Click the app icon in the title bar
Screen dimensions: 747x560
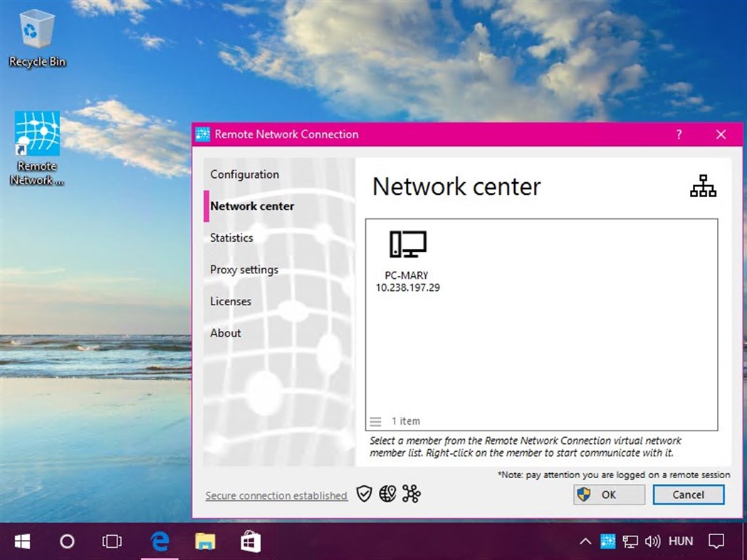pyautogui.click(x=202, y=134)
